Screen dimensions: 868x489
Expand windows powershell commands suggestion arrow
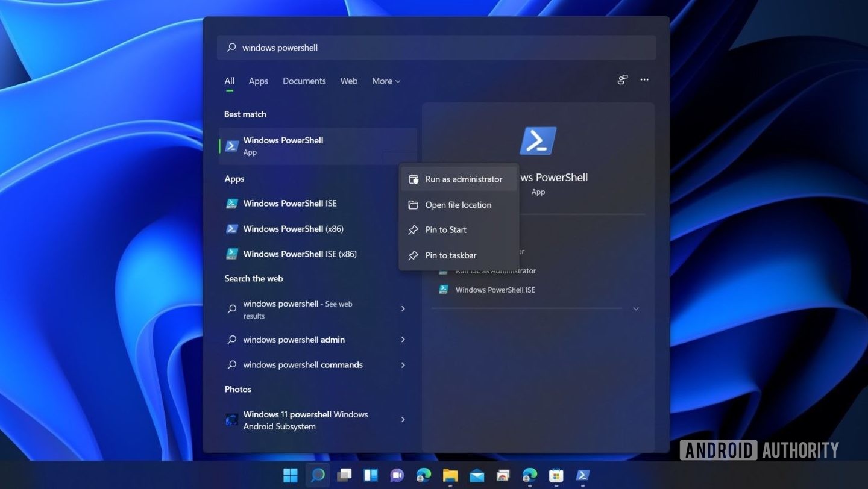403,365
